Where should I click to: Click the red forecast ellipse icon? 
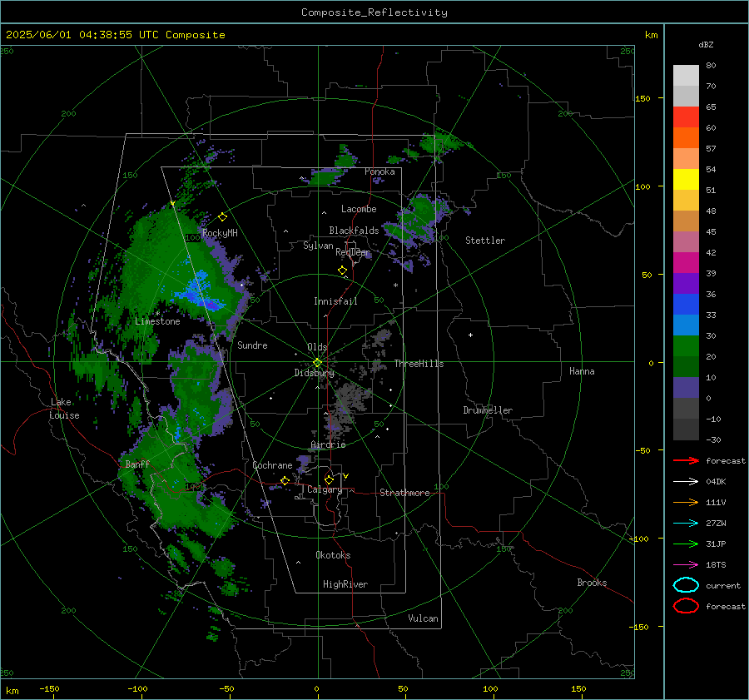686,606
